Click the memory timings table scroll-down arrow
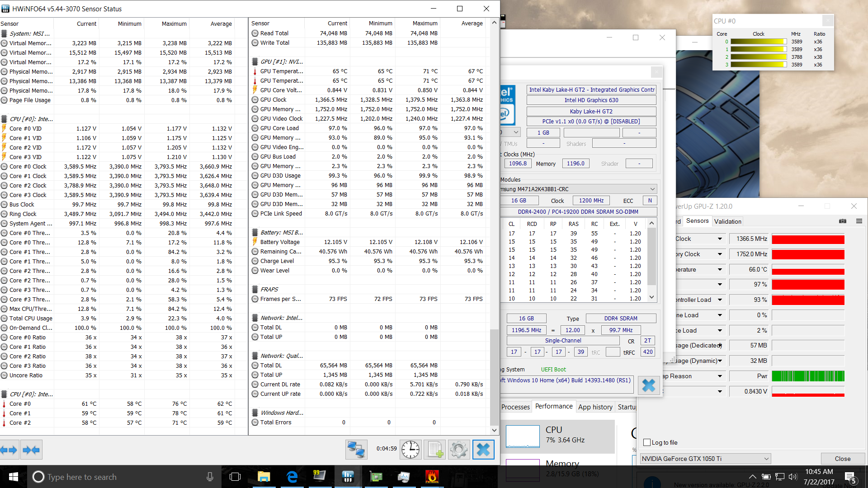The image size is (868, 488). click(x=651, y=297)
